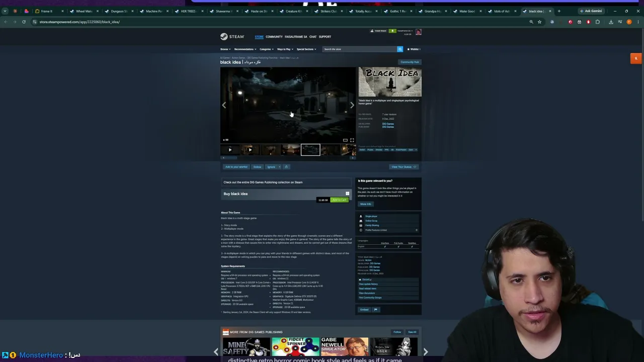The image size is (644, 362).
Task: Open SUPPORT in Steam header
Action: [325, 37]
